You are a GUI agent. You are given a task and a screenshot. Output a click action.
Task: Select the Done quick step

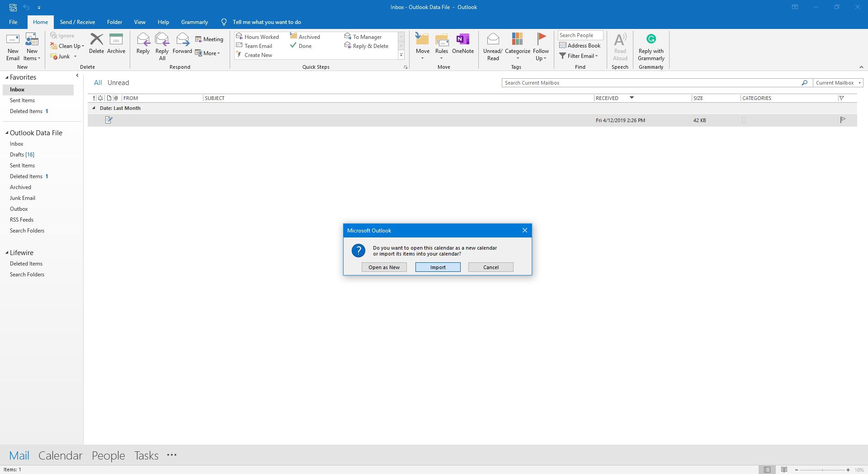coord(301,46)
